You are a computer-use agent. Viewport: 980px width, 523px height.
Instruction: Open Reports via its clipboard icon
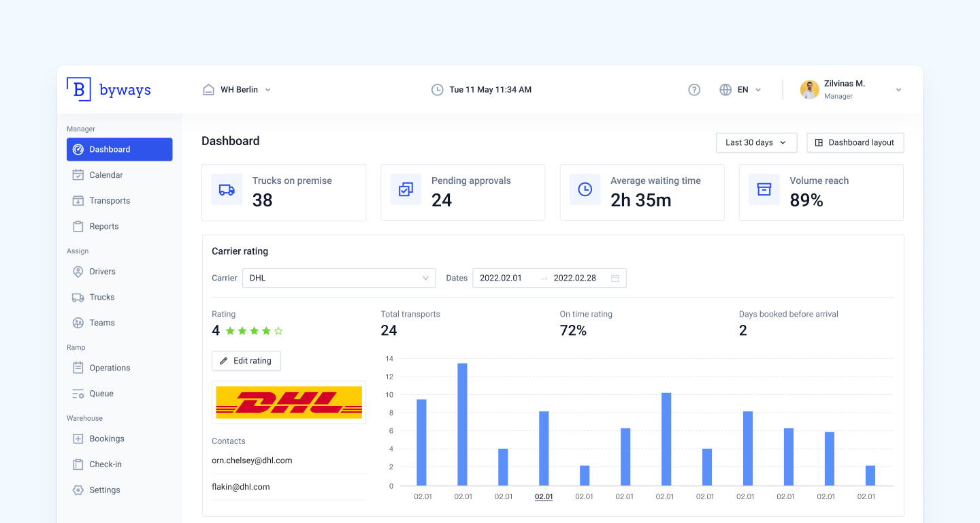(x=77, y=226)
